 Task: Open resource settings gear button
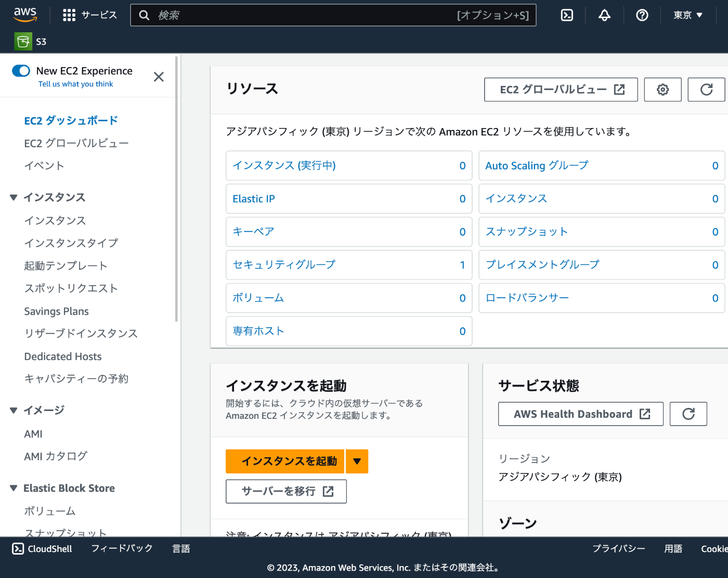click(662, 89)
